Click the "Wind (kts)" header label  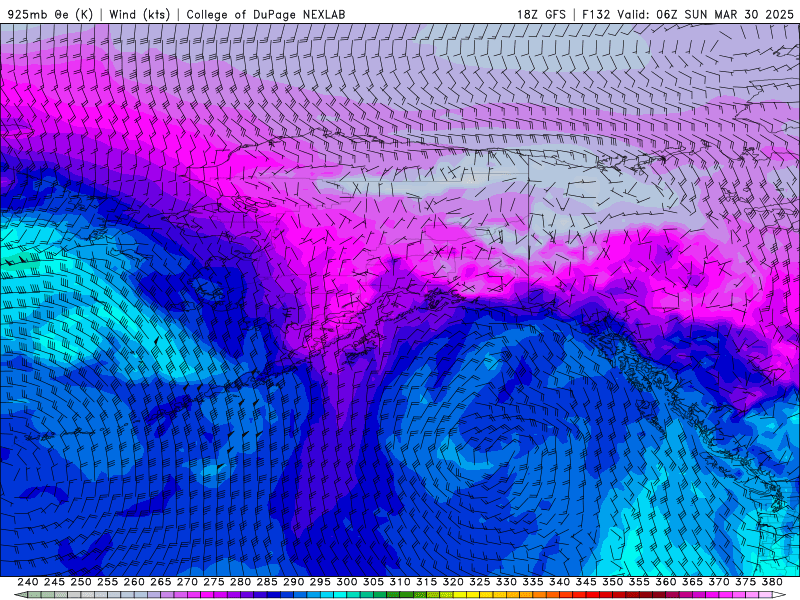140,14
